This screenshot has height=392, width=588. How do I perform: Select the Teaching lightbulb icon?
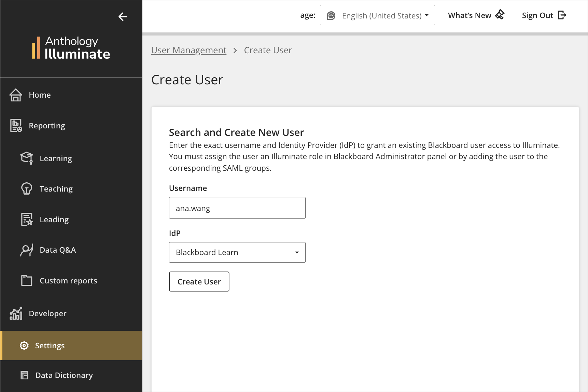[x=27, y=188]
